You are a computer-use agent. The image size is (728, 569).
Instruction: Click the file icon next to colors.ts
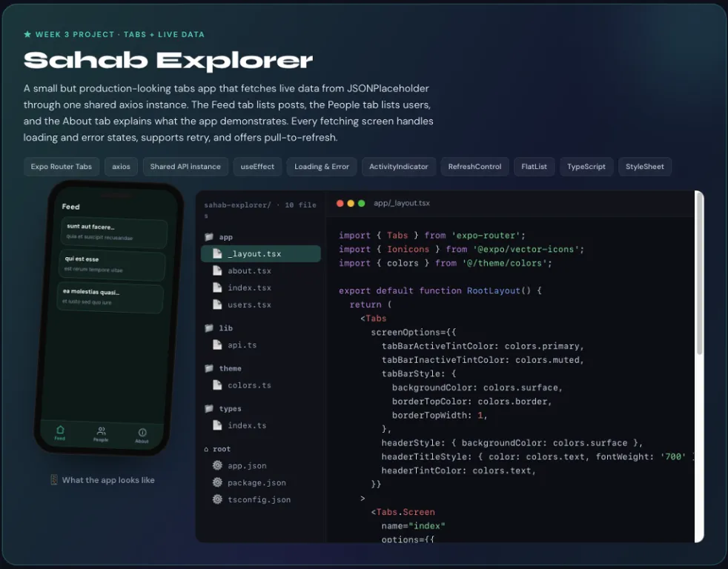click(x=217, y=385)
